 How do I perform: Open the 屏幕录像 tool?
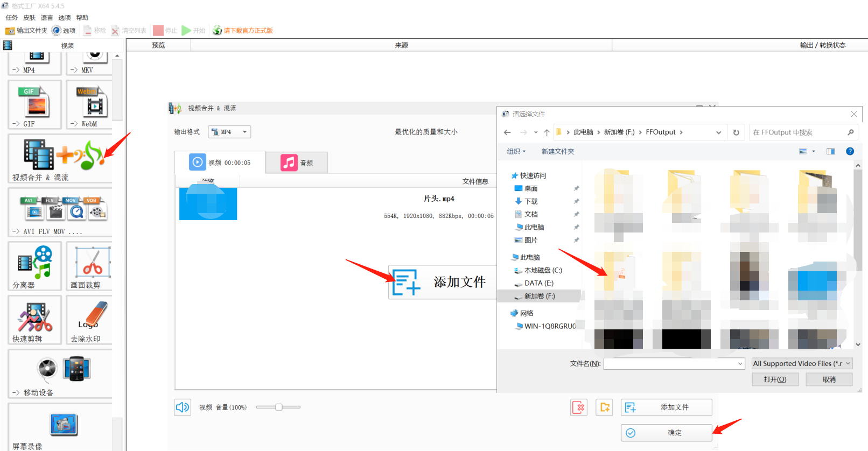tap(60, 427)
